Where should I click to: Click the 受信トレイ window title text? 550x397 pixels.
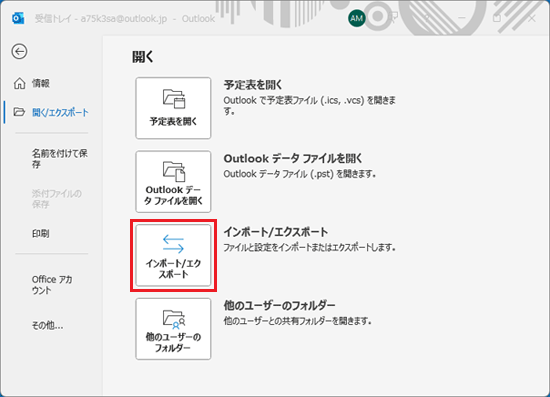click(x=125, y=19)
